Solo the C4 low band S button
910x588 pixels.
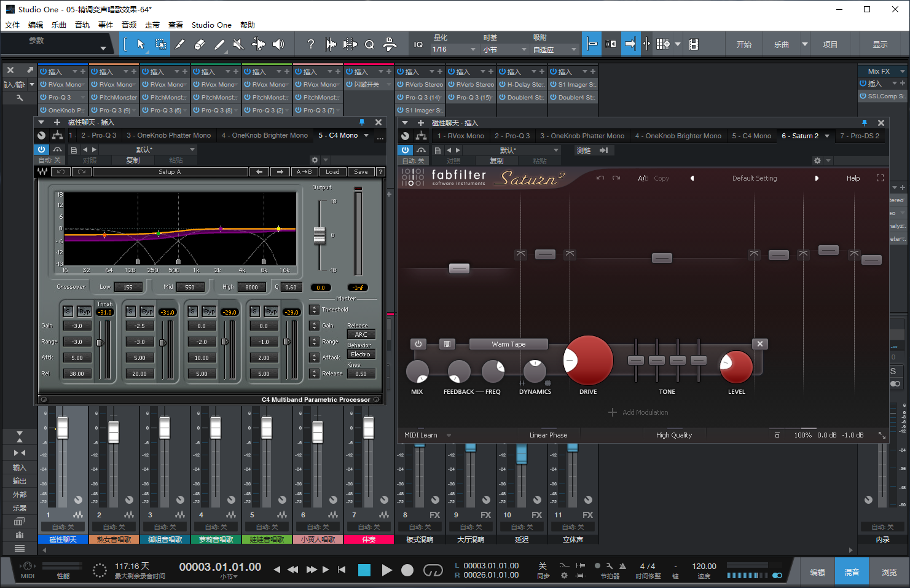coord(68,312)
